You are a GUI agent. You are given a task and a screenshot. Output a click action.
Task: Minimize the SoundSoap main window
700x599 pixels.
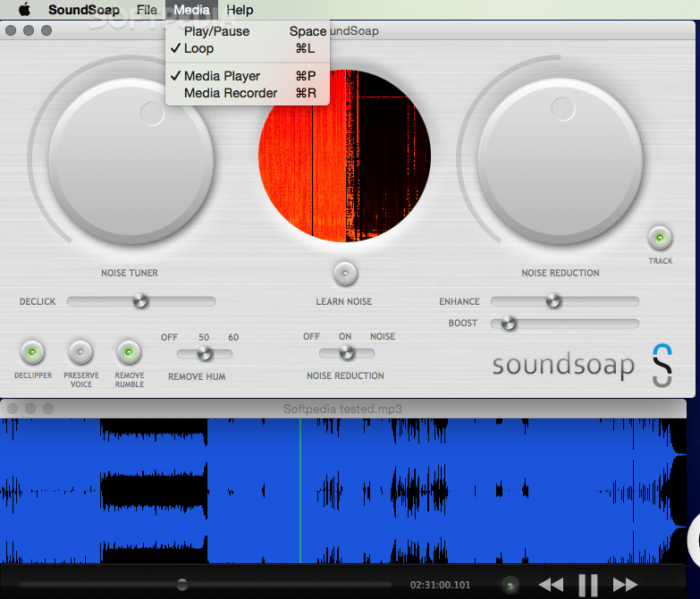(x=29, y=30)
